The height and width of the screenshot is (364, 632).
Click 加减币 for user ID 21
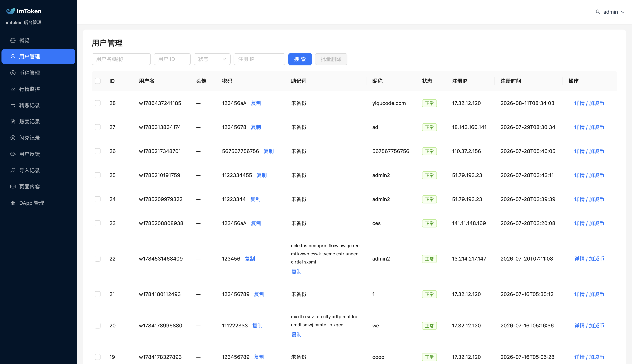click(x=597, y=294)
